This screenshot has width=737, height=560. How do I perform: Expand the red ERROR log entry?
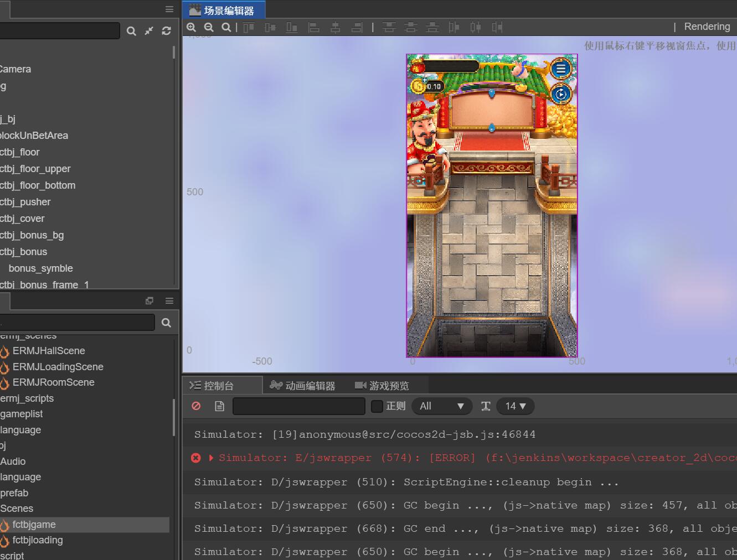[211, 458]
